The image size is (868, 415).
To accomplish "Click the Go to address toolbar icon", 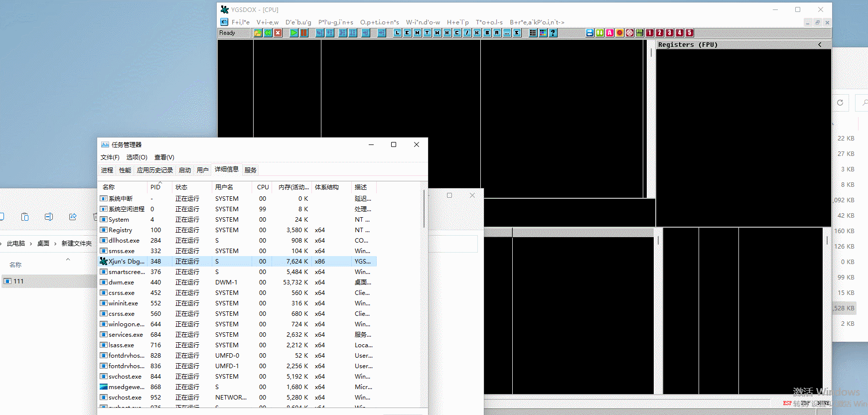I will pyautogui.click(x=382, y=33).
